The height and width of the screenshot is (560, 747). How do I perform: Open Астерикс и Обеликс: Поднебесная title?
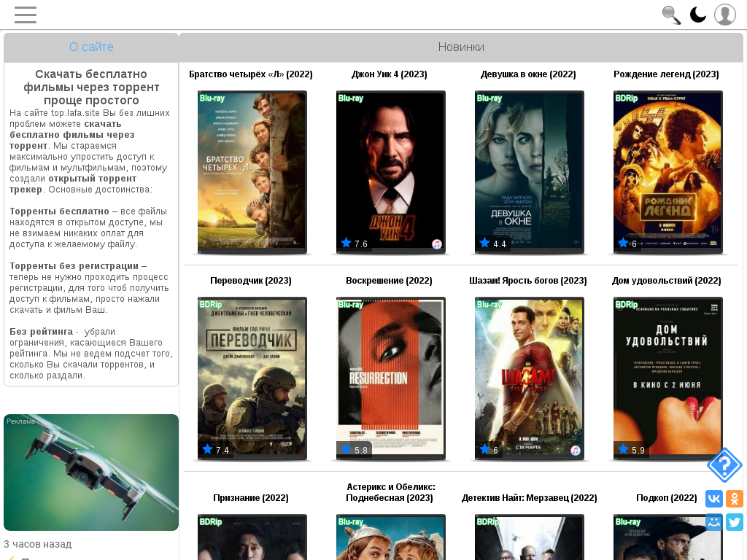(x=390, y=492)
